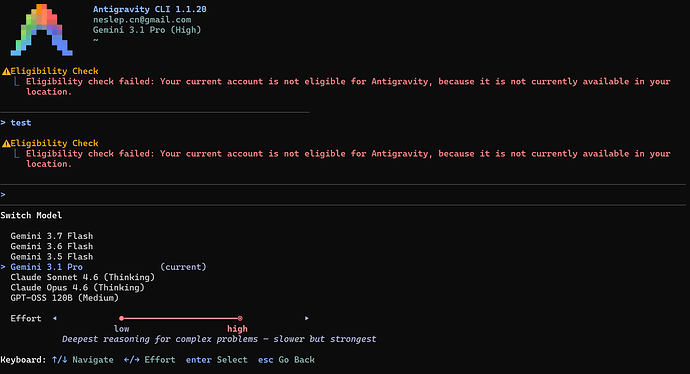Click the empty prompt input line

point(343,194)
